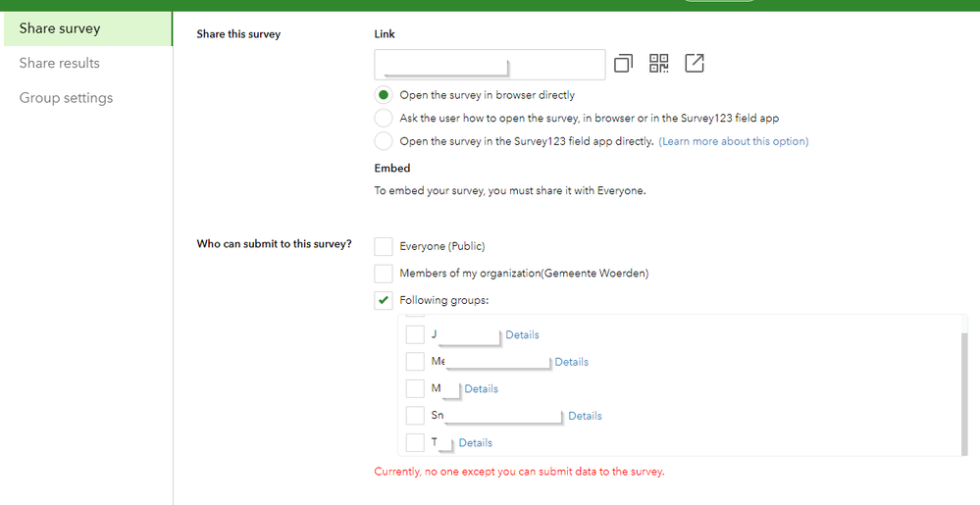
Task: Open Details link for the J group
Action: [523, 335]
